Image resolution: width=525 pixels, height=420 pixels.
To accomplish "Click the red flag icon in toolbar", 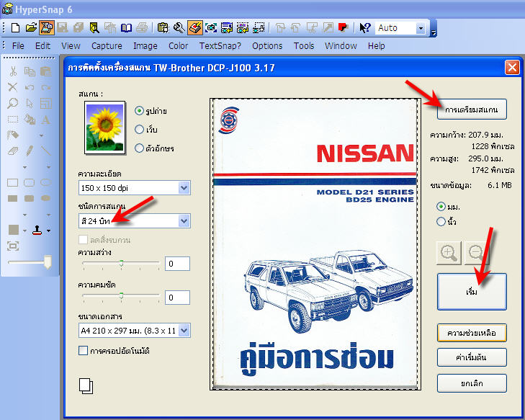I will point(344,27).
